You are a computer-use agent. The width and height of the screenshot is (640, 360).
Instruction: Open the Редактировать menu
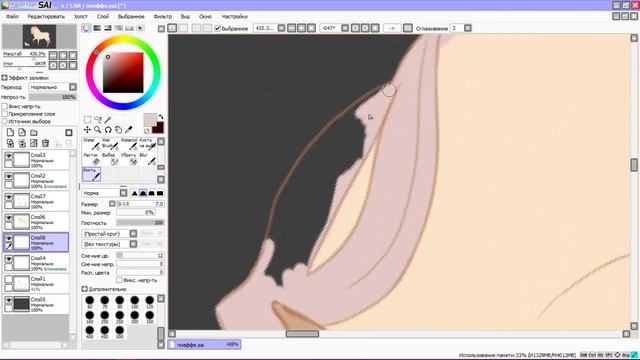(x=46, y=16)
